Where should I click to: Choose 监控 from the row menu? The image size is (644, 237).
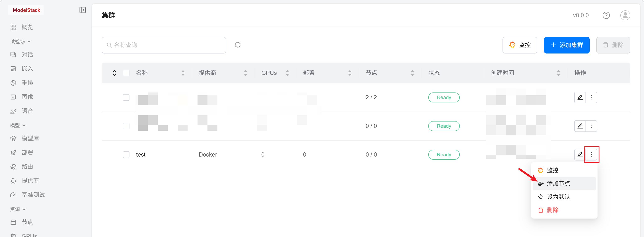564,170
